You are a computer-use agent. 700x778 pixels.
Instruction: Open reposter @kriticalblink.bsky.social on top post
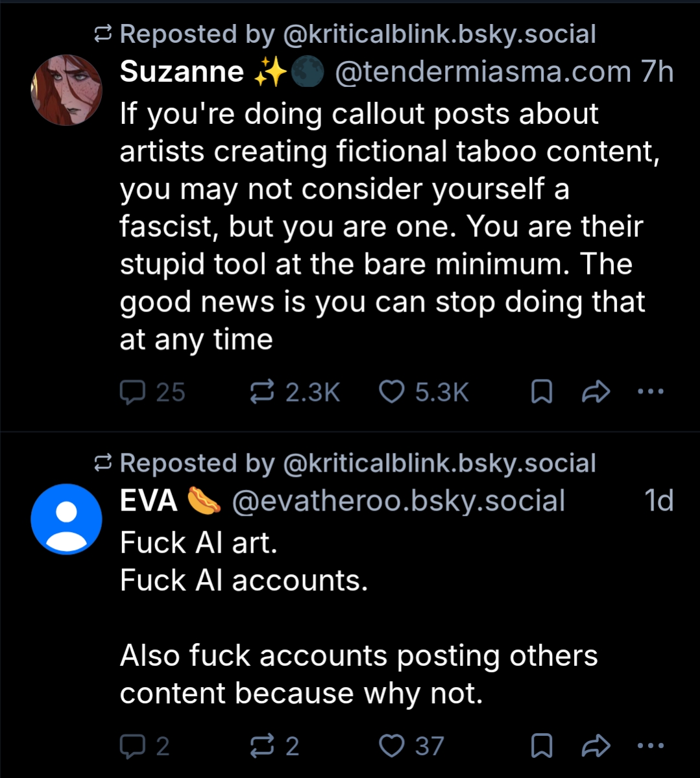click(439, 34)
